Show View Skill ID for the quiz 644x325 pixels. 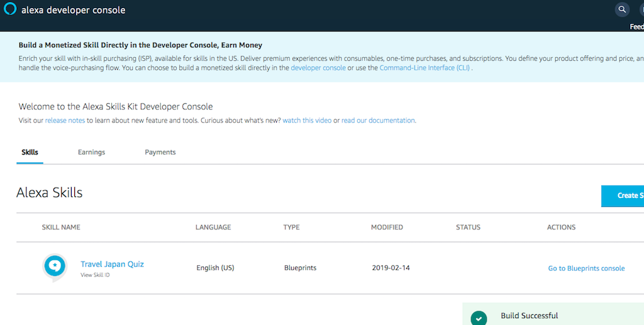point(95,275)
